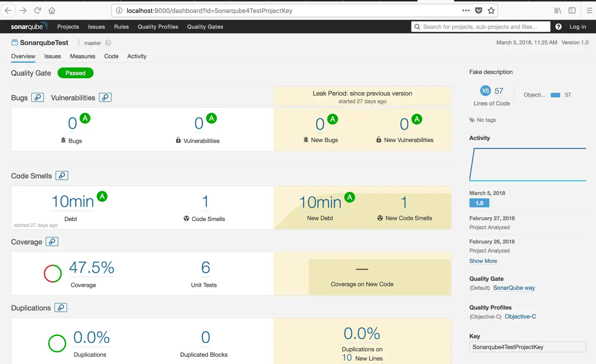
Task: Click the Bugs key icon button
Action: coord(38,98)
